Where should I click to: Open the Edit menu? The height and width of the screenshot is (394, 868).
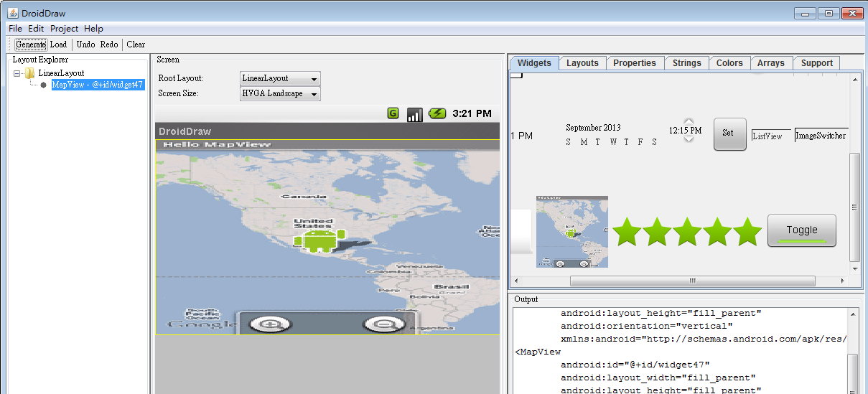36,29
